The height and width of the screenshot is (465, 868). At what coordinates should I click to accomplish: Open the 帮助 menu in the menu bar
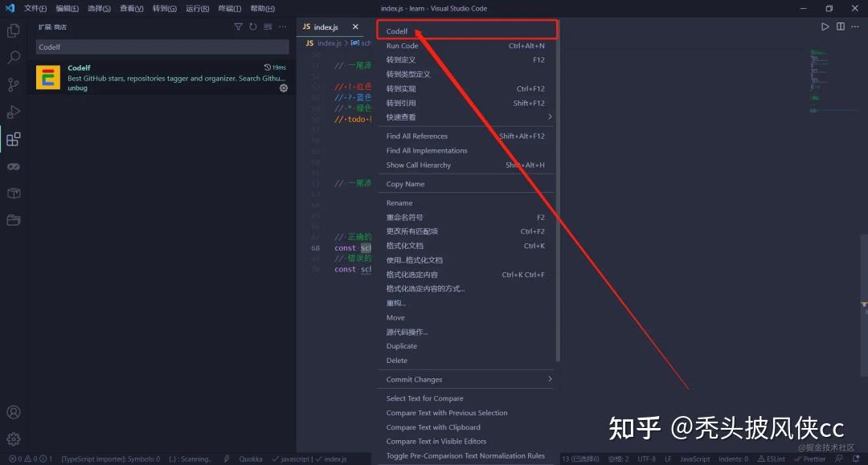coord(263,8)
